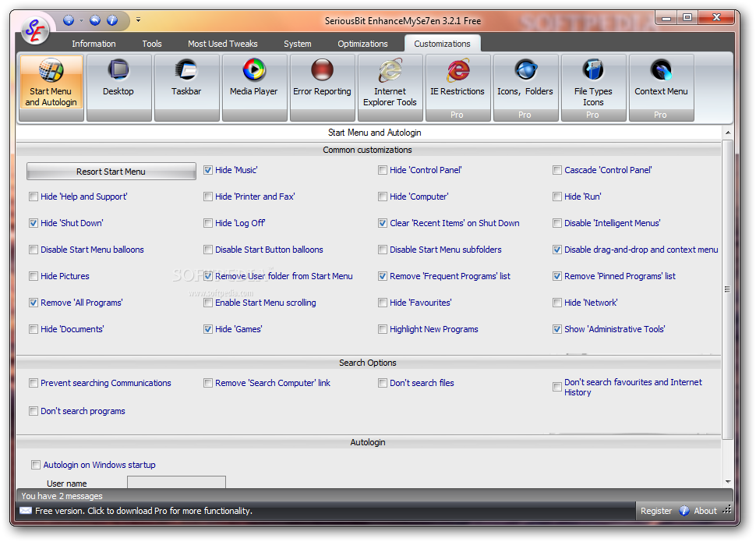This screenshot has width=756, height=542.
Task: Switch to the System tab
Action: 298,44
